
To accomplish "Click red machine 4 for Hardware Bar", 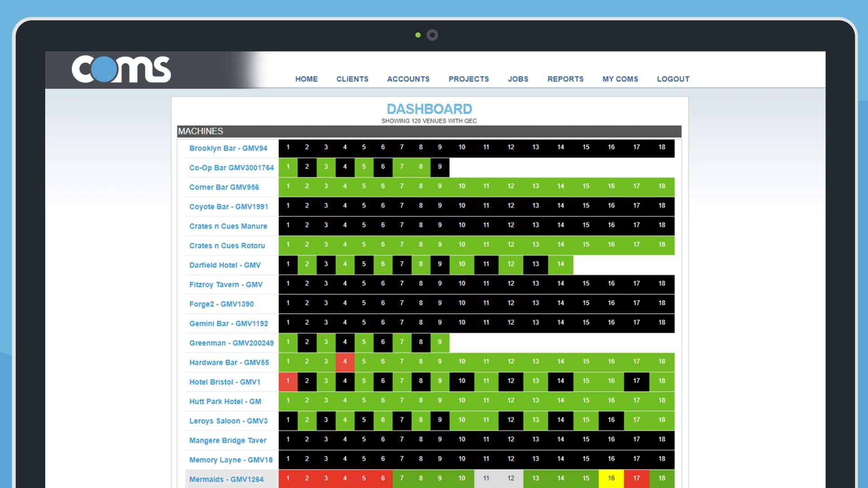I will coord(344,361).
